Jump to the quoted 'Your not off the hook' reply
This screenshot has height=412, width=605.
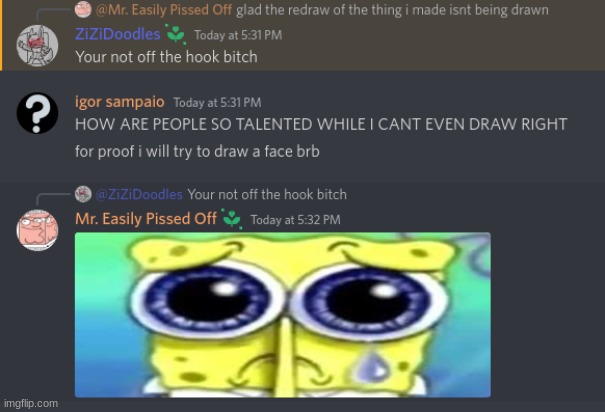pyautogui.click(x=267, y=194)
